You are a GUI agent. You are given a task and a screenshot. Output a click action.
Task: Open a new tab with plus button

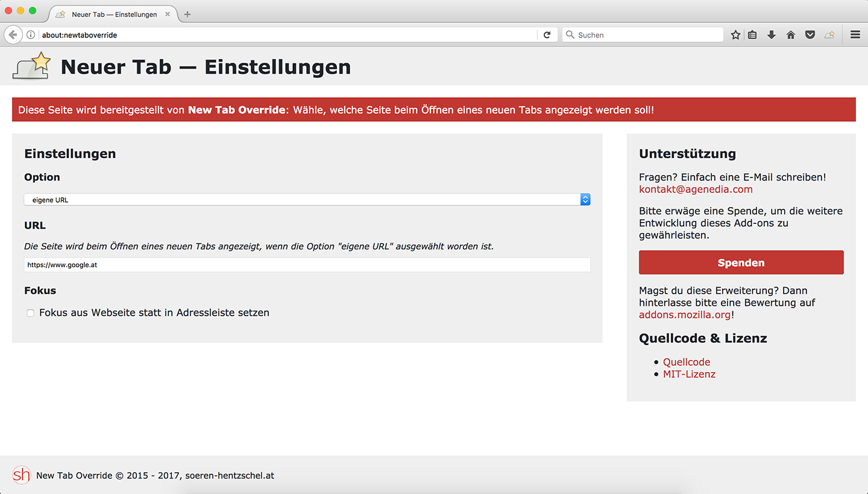pyautogui.click(x=187, y=14)
